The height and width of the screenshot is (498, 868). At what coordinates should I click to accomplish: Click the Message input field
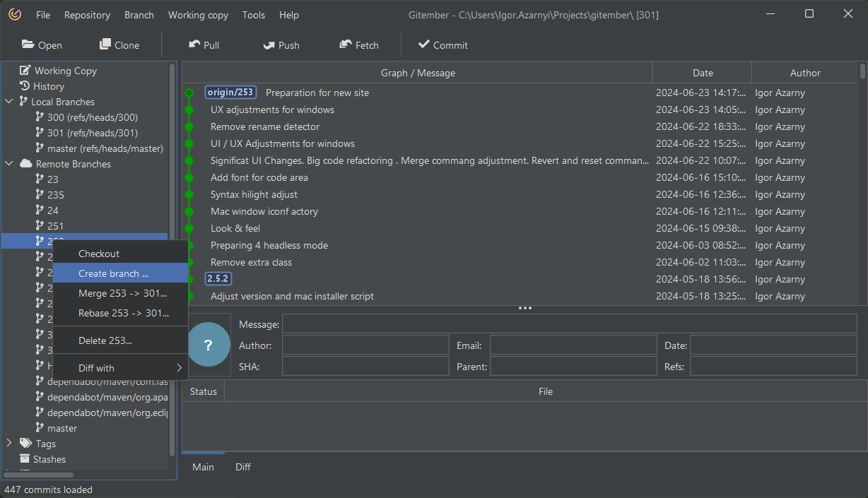click(569, 324)
